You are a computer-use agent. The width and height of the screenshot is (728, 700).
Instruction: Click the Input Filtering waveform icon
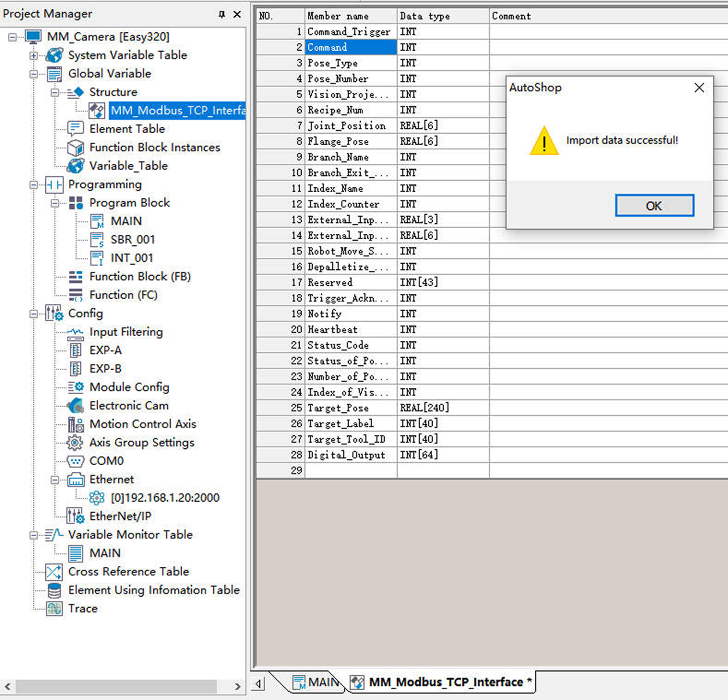(x=75, y=333)
